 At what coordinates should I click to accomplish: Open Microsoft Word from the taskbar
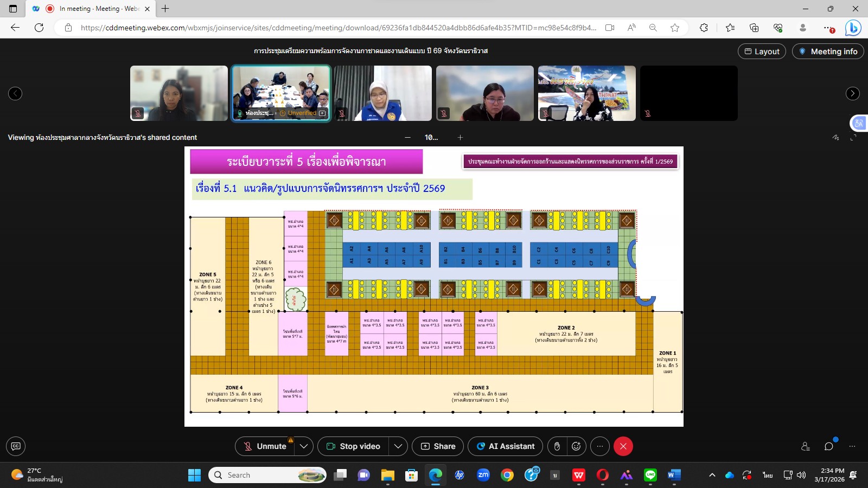click(674, 475)
